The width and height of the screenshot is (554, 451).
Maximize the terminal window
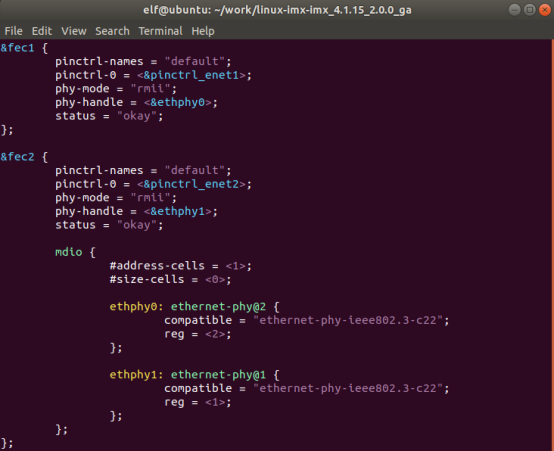pyautogui.click(x=529, y=10)
